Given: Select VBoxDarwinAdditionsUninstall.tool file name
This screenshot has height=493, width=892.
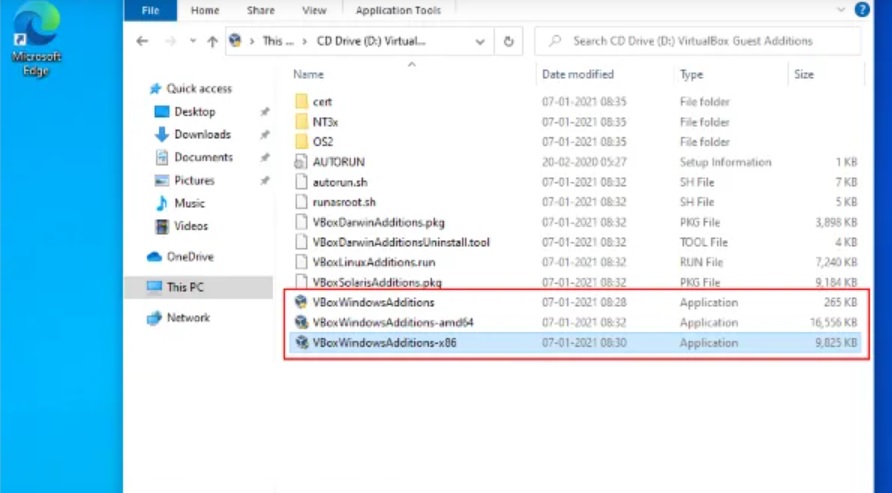Looking at the screenshot, I should tap(401, 243).
